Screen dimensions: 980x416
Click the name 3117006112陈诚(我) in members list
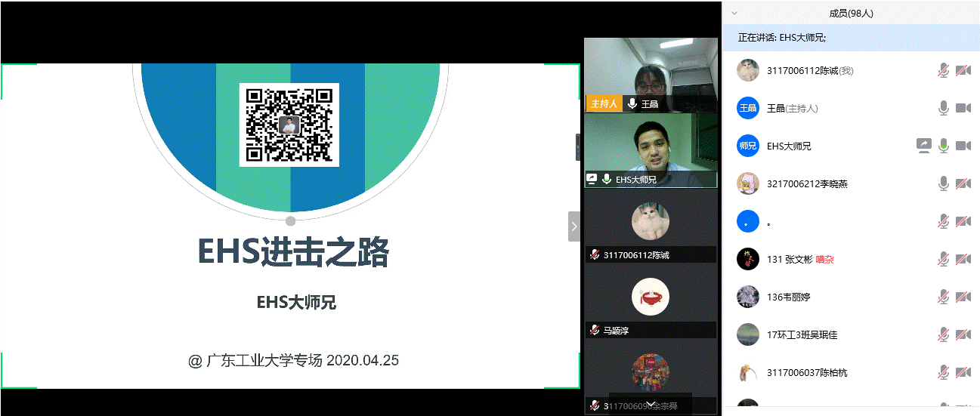[810, 70]
